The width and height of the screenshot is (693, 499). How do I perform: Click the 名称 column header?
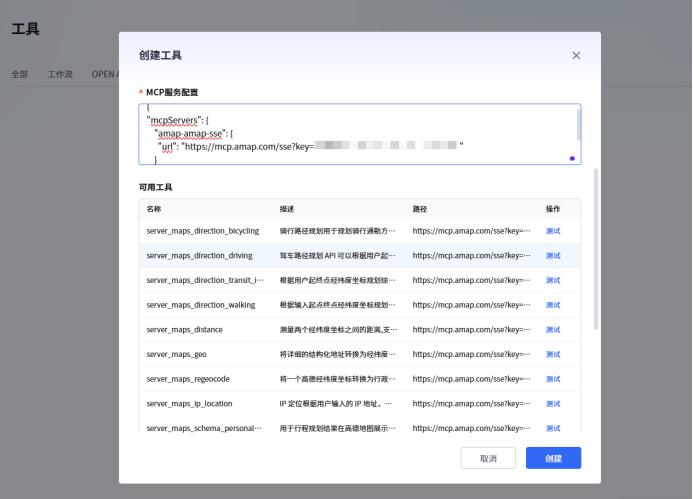(154, 209)
